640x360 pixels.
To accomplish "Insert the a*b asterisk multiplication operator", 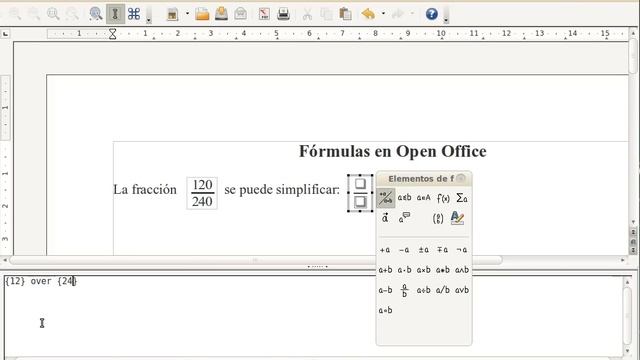I will coord(443,270).
